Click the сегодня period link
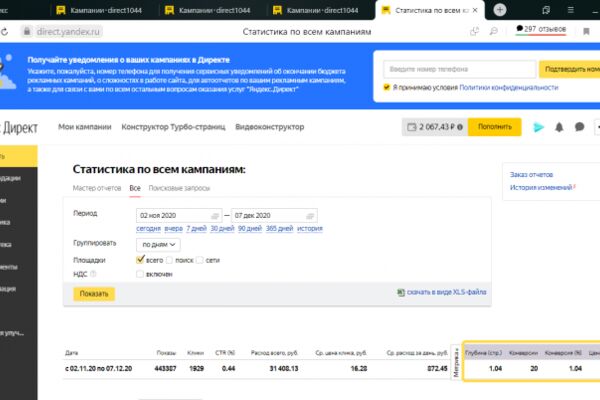Screen dimensions: 600x400 [x=148, y=229]
